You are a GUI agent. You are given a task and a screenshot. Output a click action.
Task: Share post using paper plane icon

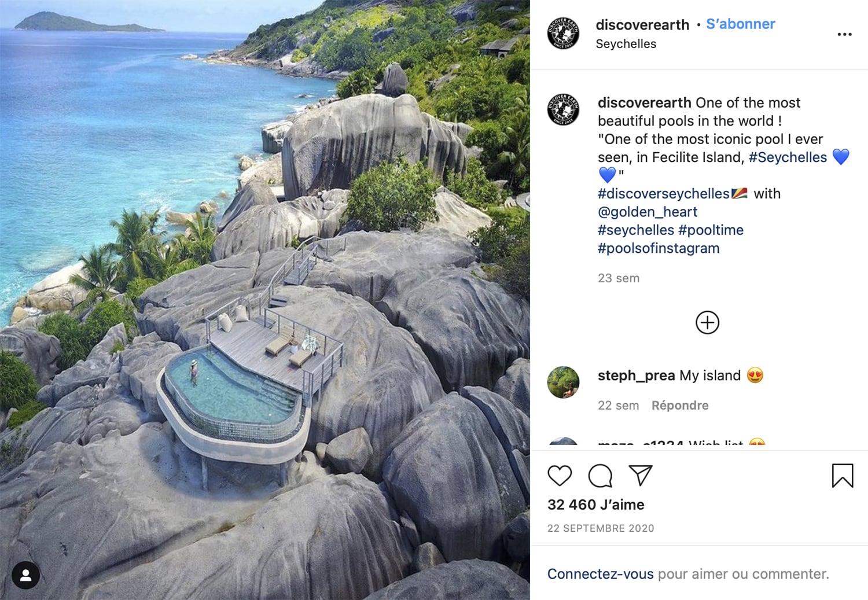[x=641, y=476]
